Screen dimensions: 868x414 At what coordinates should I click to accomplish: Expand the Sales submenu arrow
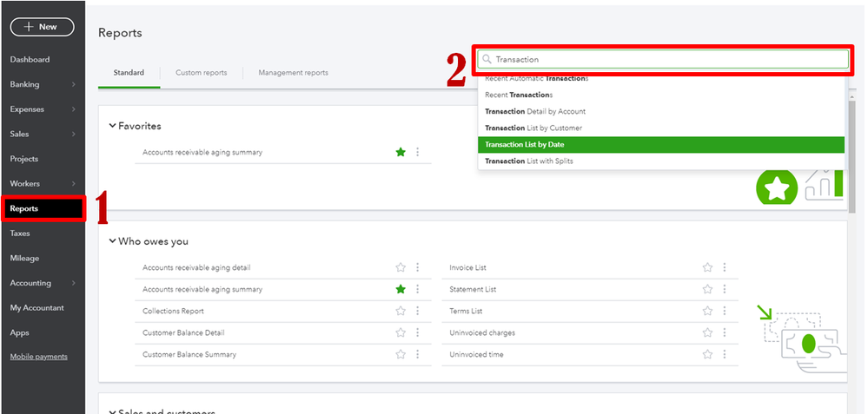(74, 134)
